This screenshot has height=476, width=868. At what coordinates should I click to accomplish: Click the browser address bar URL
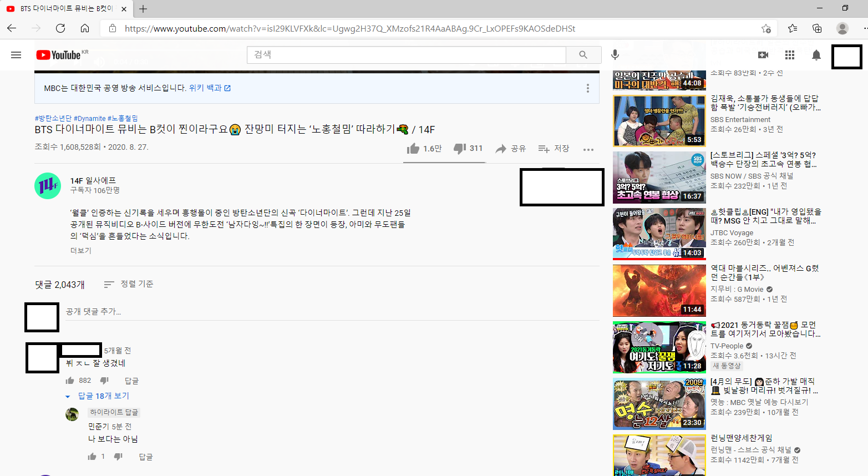[x=350, y=28]
